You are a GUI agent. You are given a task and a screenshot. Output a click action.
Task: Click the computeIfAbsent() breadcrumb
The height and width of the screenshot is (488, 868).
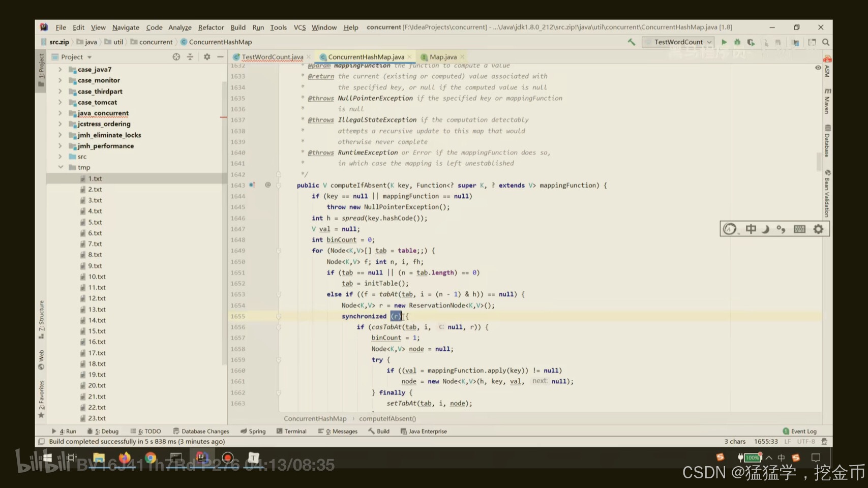click(x=387, y=419)
